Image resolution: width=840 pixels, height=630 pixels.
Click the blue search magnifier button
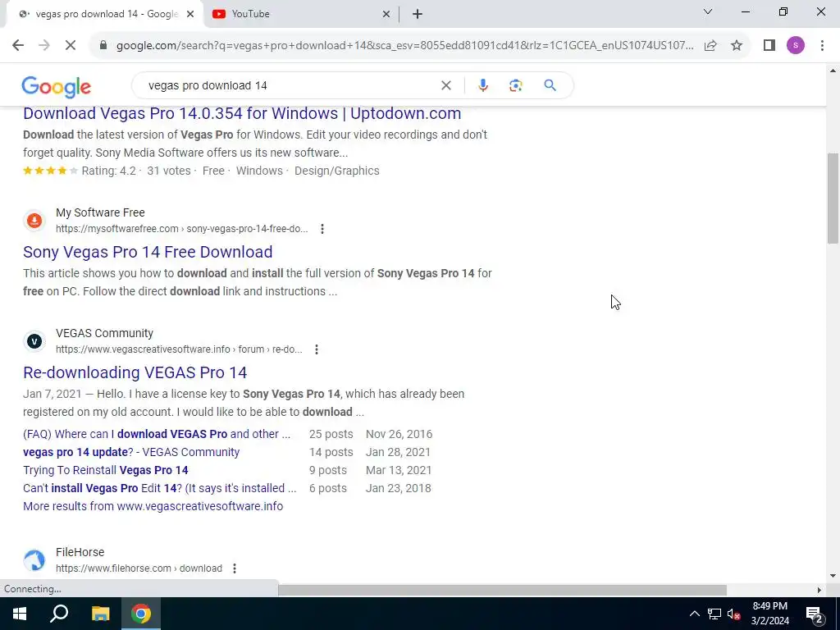550,85
